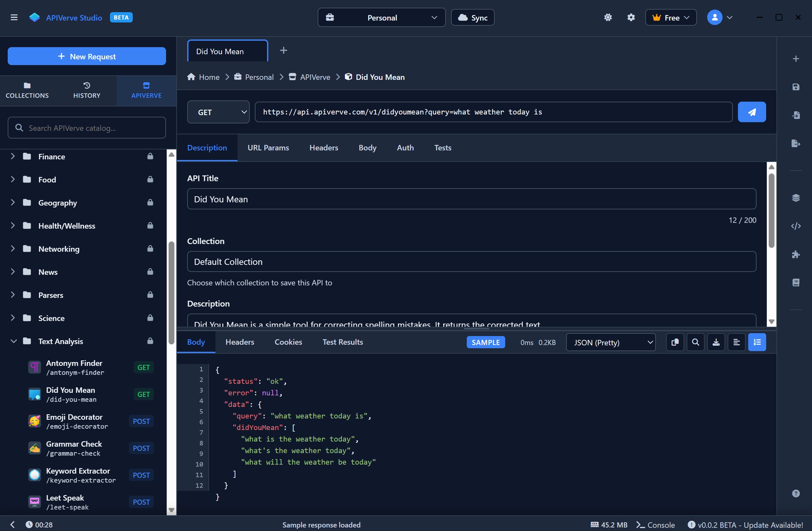The width and height of the screenshot is (812, 531).
Task: Open the extensions panel via the puzzle icon
Action: point(796,254)
